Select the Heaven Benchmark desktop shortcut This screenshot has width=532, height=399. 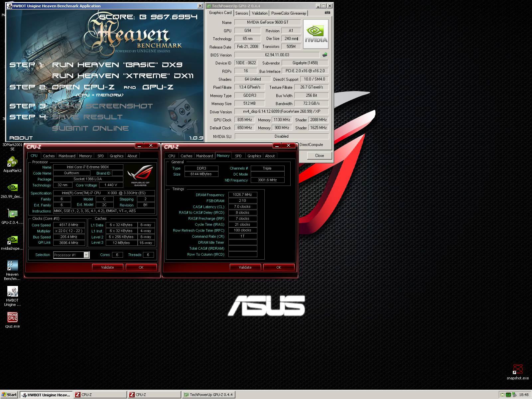[x=12, y=270]
